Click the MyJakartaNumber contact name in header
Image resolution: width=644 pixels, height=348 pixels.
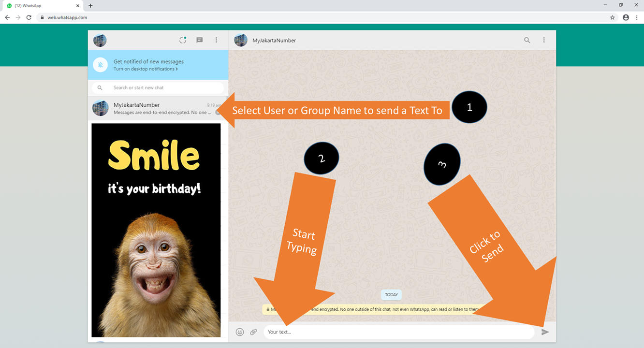point(274,41)
